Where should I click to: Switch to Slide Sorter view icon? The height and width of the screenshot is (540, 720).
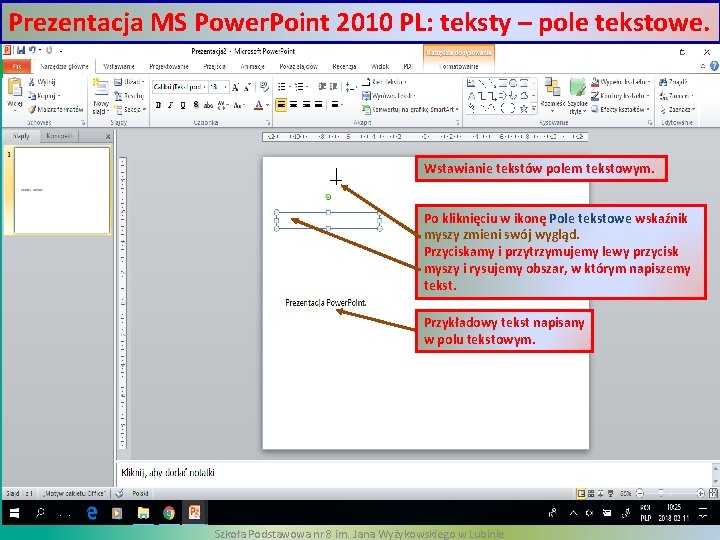(591, 494)
